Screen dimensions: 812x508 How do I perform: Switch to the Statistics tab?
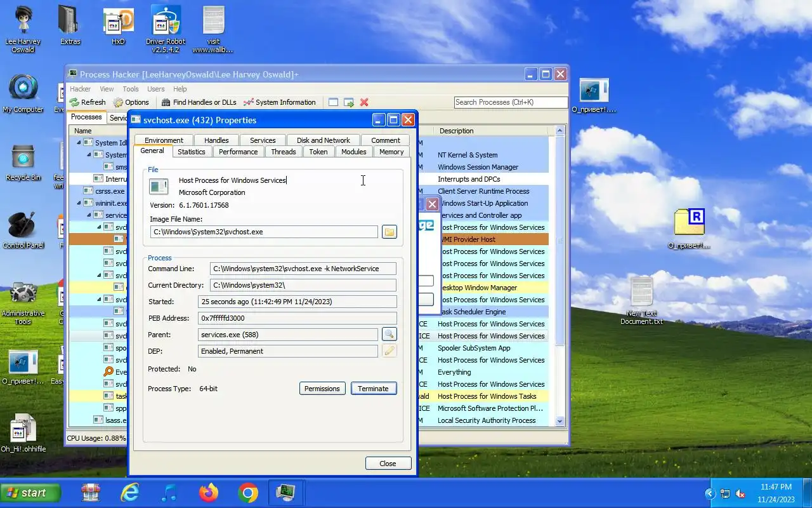tap(192, 152)
